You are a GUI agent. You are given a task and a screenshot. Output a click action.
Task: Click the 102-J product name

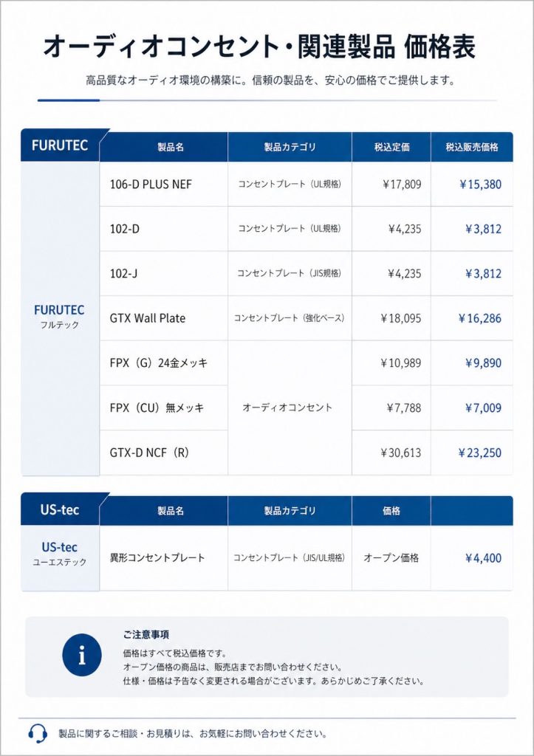pos(124,273)
